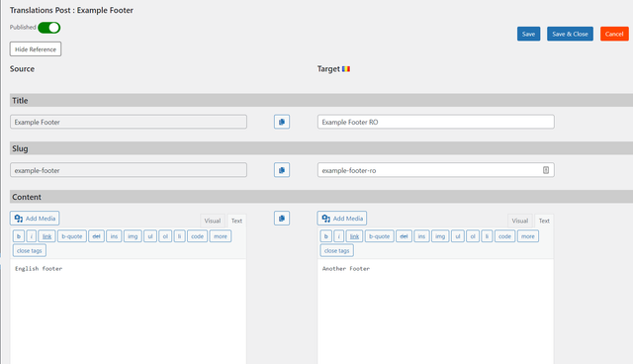
Task: Click target title field Example Footer RO
Action: click(436, 122)
